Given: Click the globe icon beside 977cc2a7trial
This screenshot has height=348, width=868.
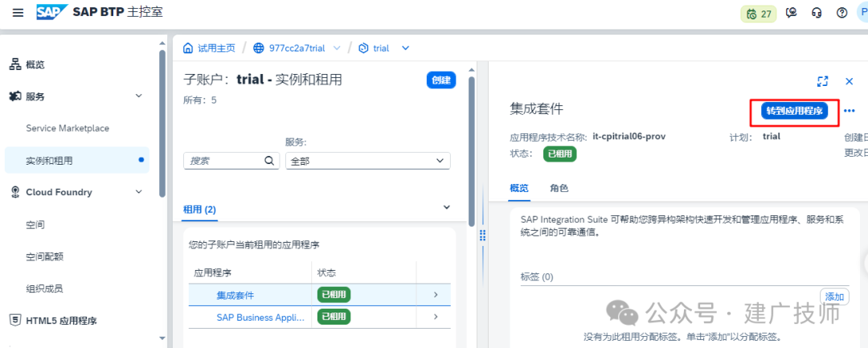Looking at the screenshot, I should (x=259, y=48).
